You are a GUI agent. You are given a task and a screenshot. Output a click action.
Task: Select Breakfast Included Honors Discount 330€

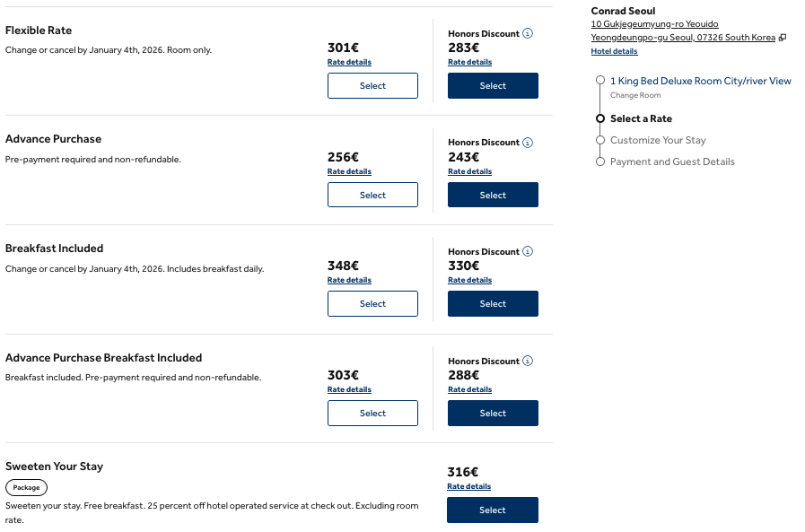(493, 304)
